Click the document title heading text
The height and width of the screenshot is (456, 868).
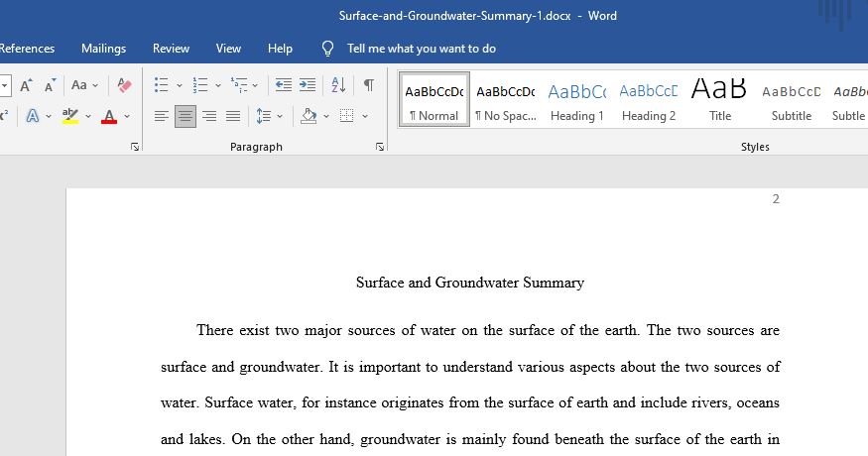point(470,283)
